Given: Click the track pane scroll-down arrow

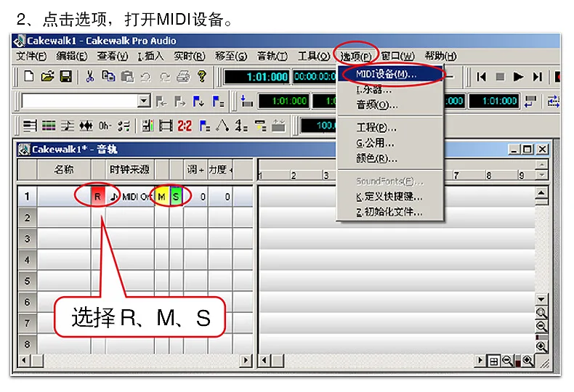Looking at the screenshot, I should pos(541,299).
